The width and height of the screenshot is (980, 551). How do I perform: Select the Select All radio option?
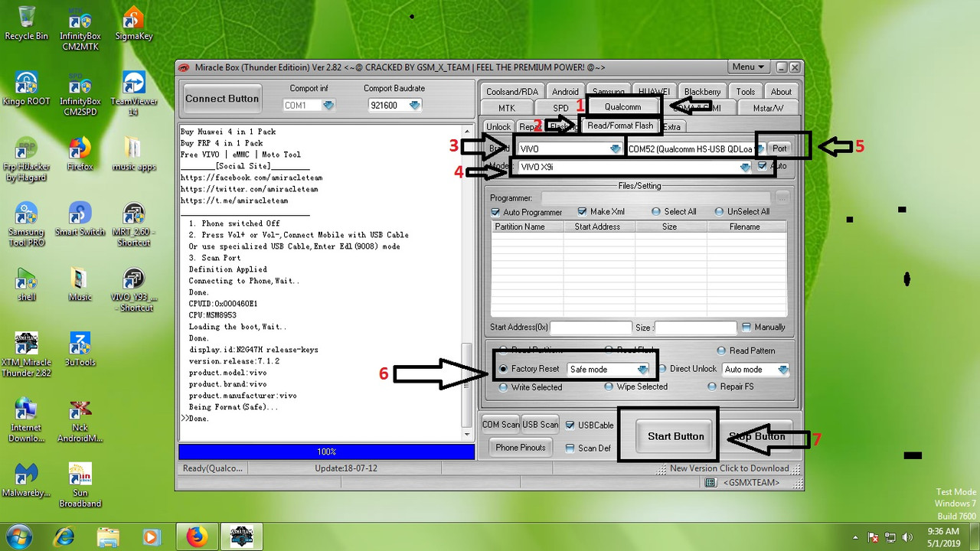[x=656, y=211]
